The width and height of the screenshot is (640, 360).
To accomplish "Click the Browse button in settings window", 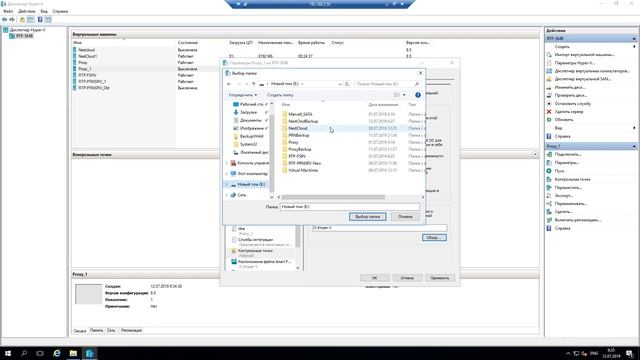I will coord(434,238).
